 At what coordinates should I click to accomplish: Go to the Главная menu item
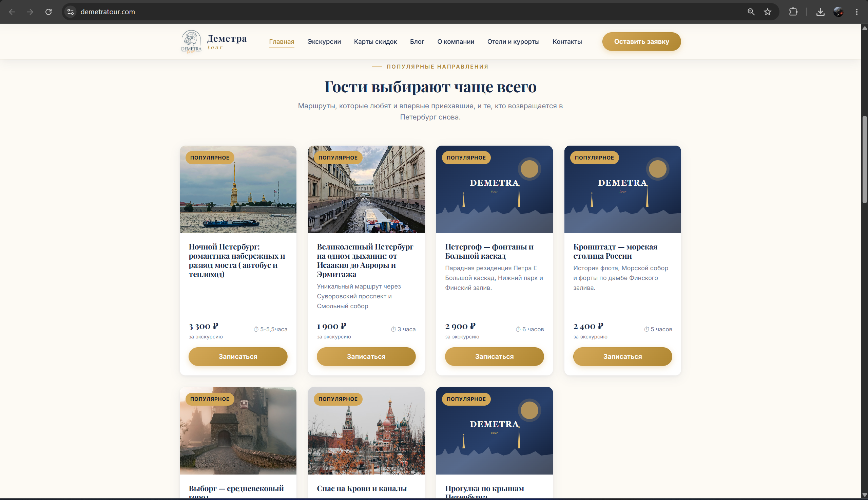click(281, 41)
